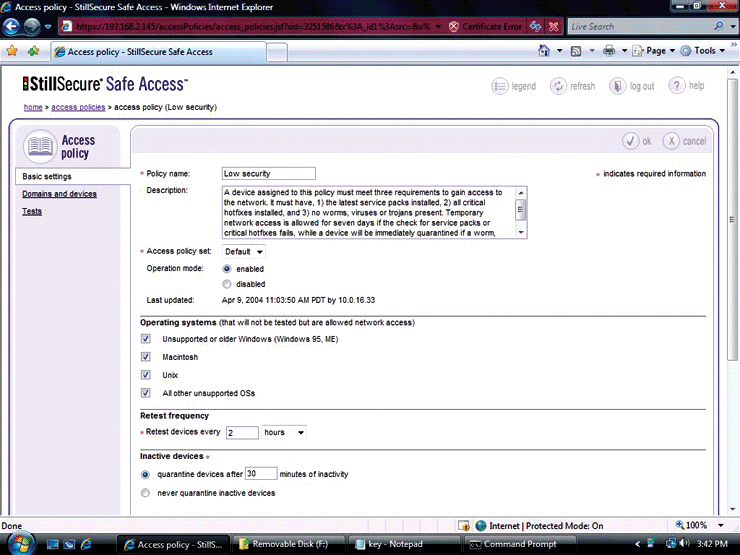Screen dimensions: 740x555
Task: Cancel the access policy edits
Action: tap(684, 141)
